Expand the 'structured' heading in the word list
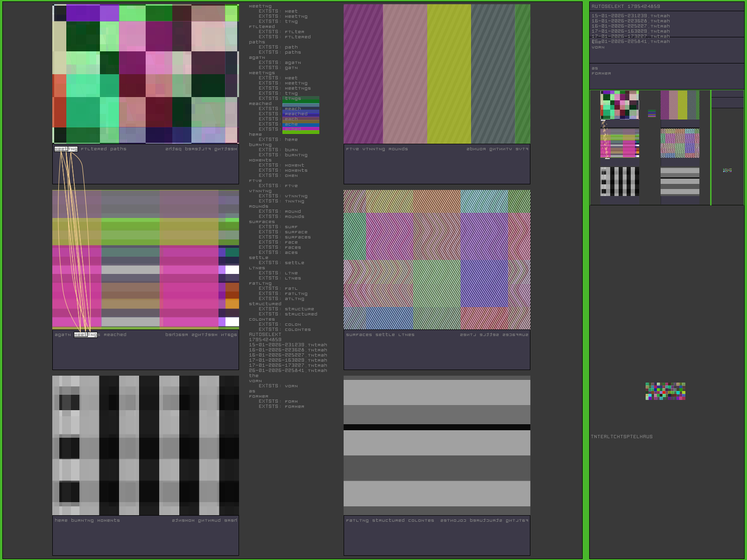This screenshot has height=560, width=747. (265, 304)
